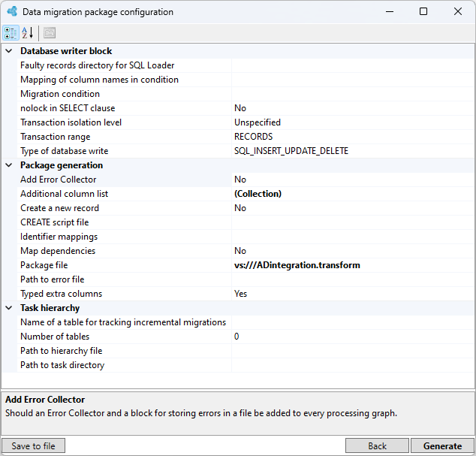Select the Migration condition property
Image resolution: width=476 pixels, height=456 pixels.
125,94
